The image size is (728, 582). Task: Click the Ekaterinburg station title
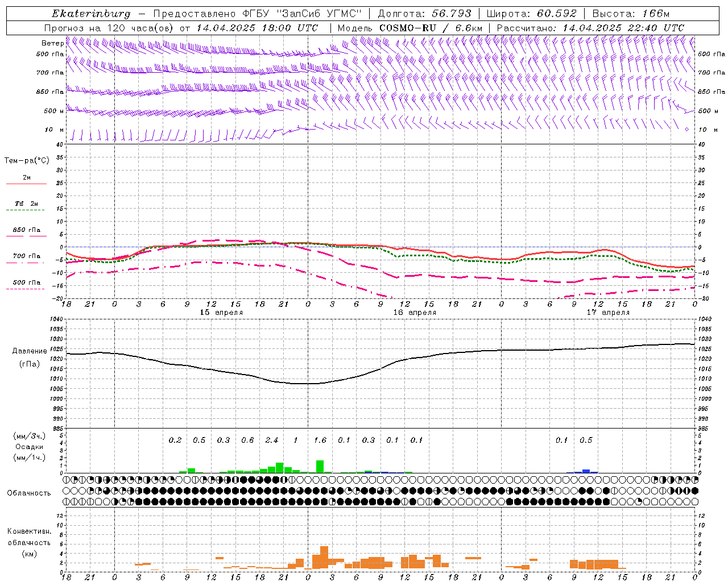click(91, 14)
